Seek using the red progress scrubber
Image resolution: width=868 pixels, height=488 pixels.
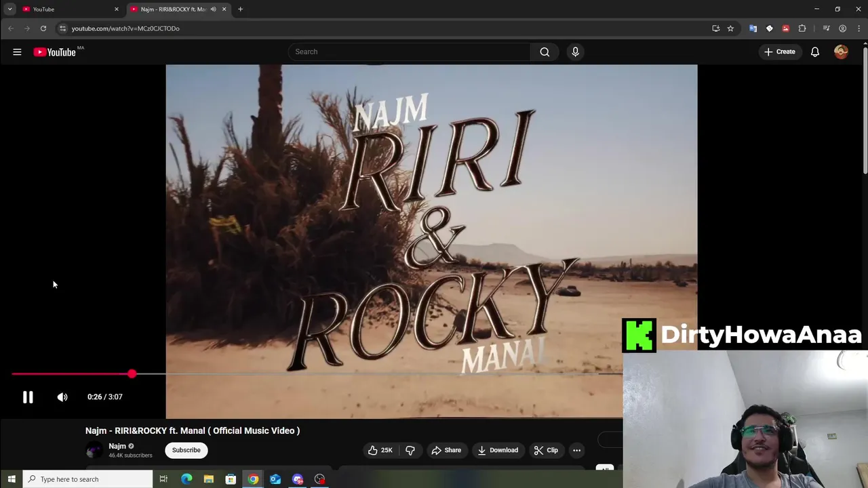click(x=132, y=373)
